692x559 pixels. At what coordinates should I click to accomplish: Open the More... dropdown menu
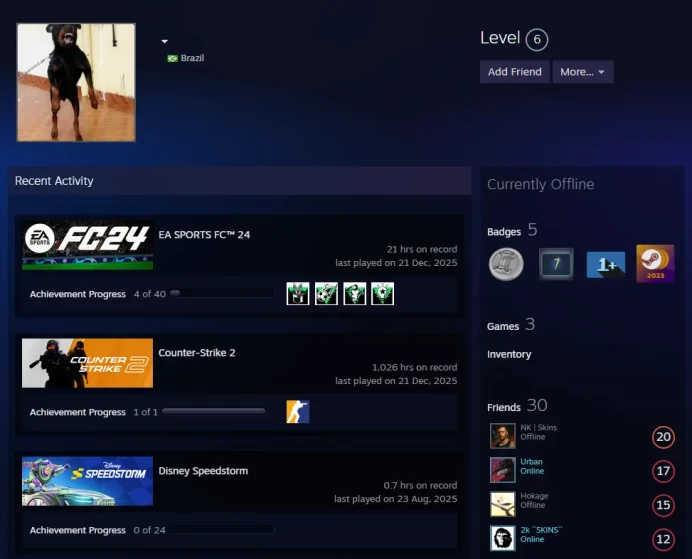(x=583, y=72)
